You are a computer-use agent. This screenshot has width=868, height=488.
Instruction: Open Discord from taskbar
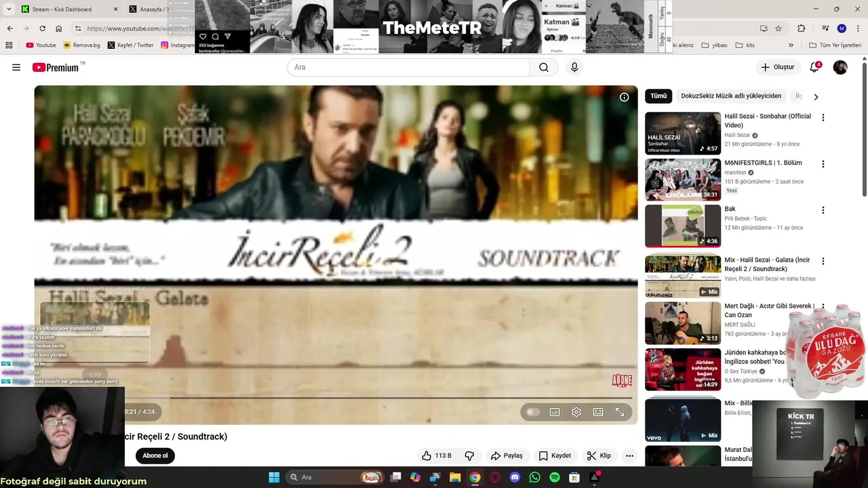pyautogui.click(x=515, y=477)
